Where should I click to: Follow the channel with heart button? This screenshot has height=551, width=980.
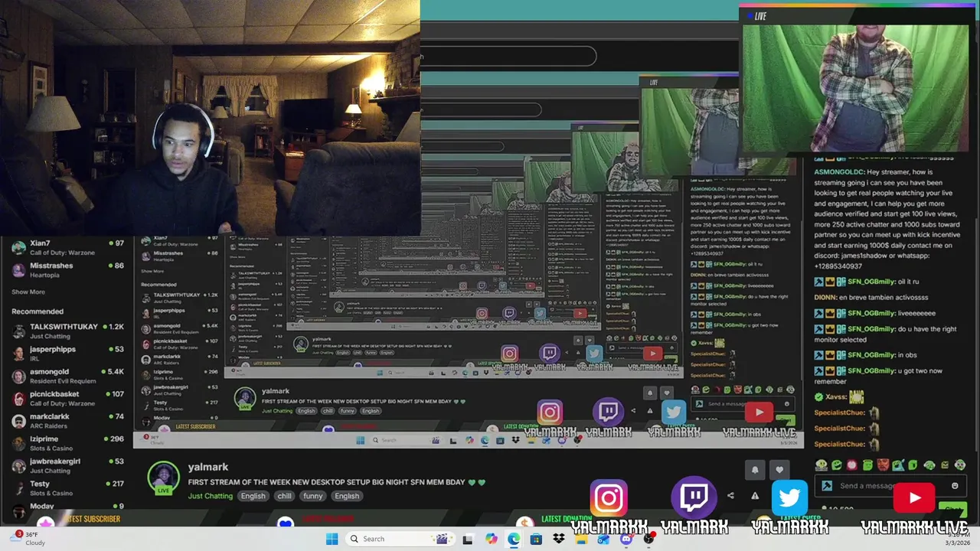[x=779, y=470]
